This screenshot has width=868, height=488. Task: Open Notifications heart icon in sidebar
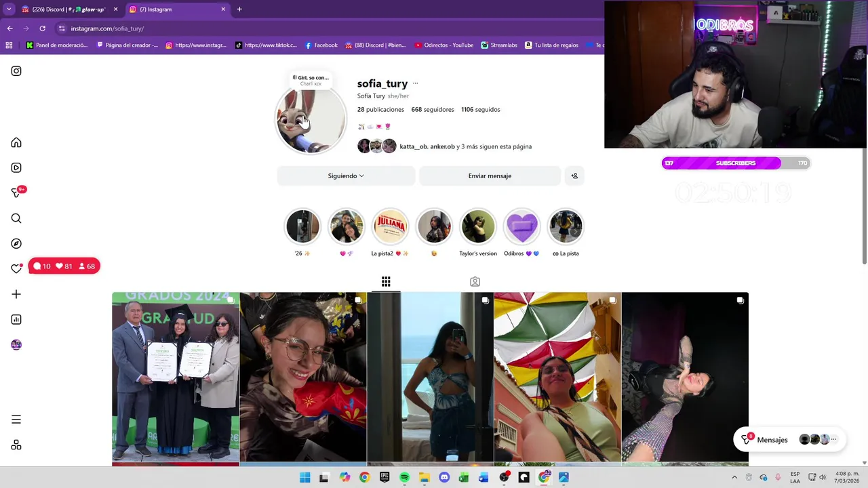click(16, 269)
